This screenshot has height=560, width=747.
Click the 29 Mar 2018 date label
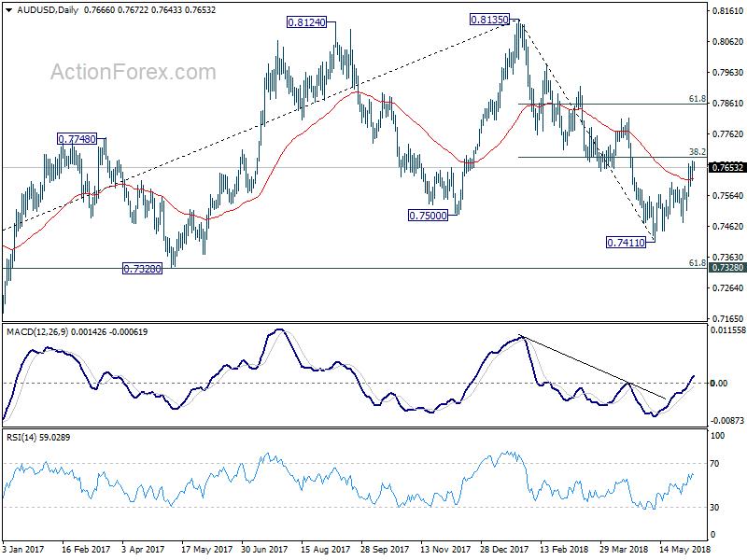(x=624, y=549)
